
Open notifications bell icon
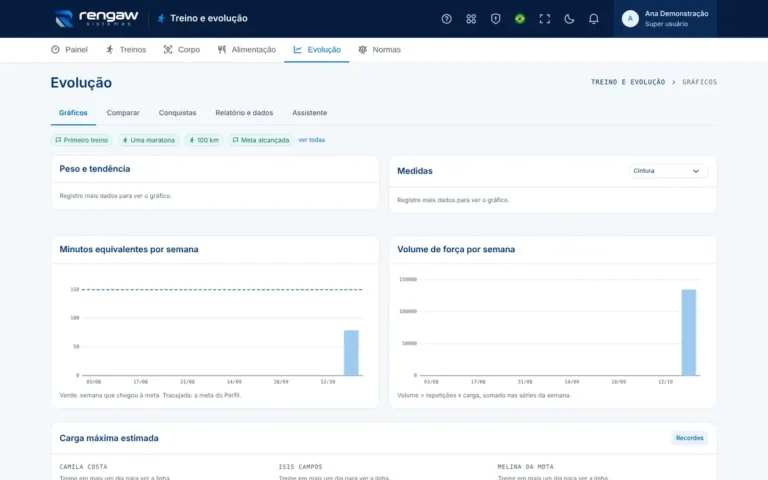[x=593, y=19]
